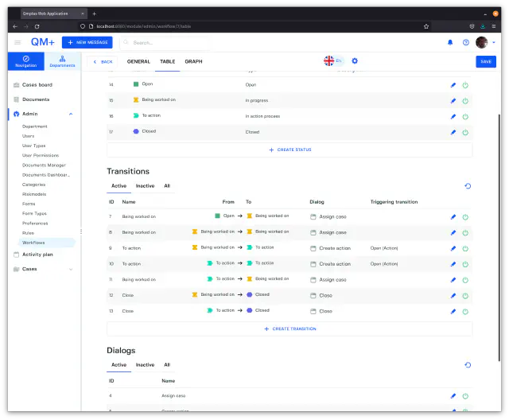Image resolution: width=509 pixels, height=420 pixels.
Task: Focus the Search input field
Action: coord(165,43)
